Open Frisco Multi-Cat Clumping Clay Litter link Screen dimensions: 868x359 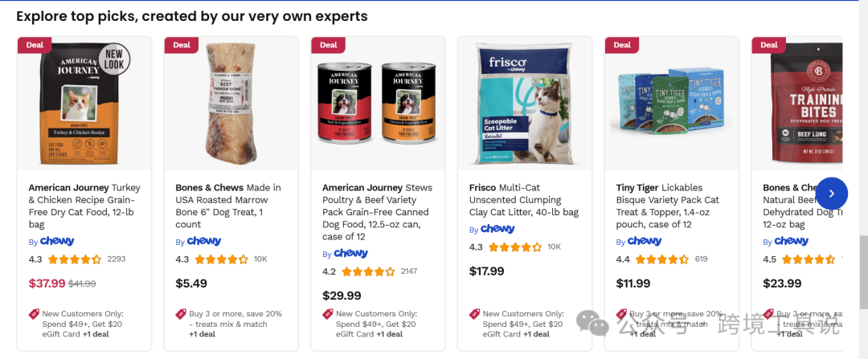click(x=524, y=200)
